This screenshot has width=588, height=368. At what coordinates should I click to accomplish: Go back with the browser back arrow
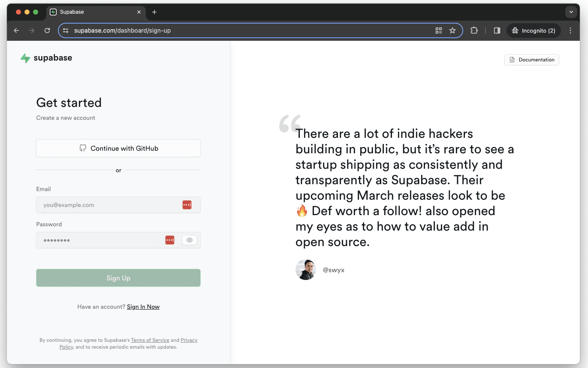16,30
